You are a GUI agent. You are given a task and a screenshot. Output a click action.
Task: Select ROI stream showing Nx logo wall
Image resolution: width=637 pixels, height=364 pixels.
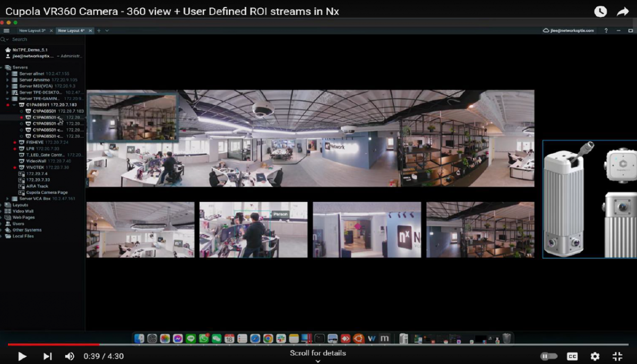pyautogui.click(x=367, y=230)
